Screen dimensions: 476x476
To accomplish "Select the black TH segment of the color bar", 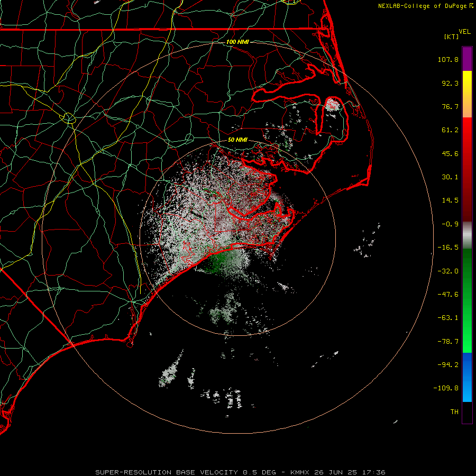I will [467, 413].
